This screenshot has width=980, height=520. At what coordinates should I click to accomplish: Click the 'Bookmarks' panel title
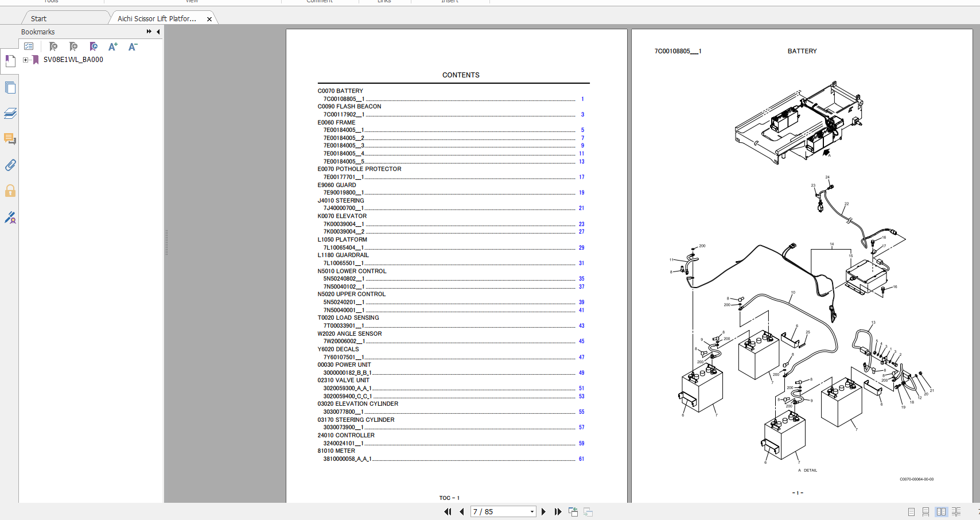(38, 32)
